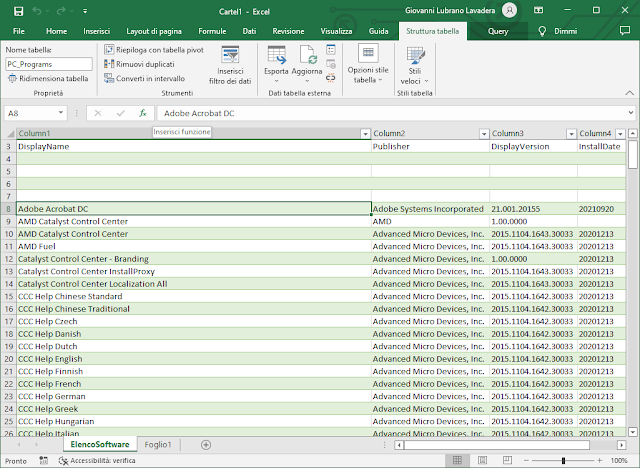Collapse the ribbon with the chevron
Viewport: 640px width, 468px height.
pos(630,93)
